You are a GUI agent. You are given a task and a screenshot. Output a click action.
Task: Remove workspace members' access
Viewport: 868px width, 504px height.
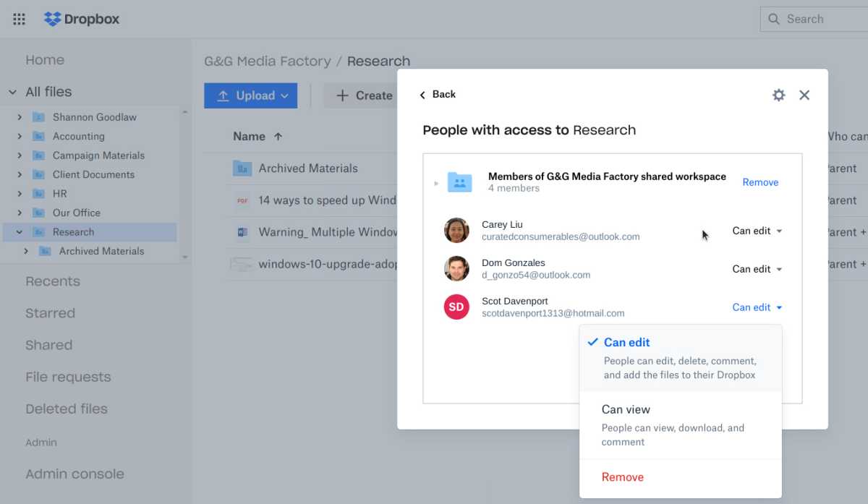tap(760, 182)
